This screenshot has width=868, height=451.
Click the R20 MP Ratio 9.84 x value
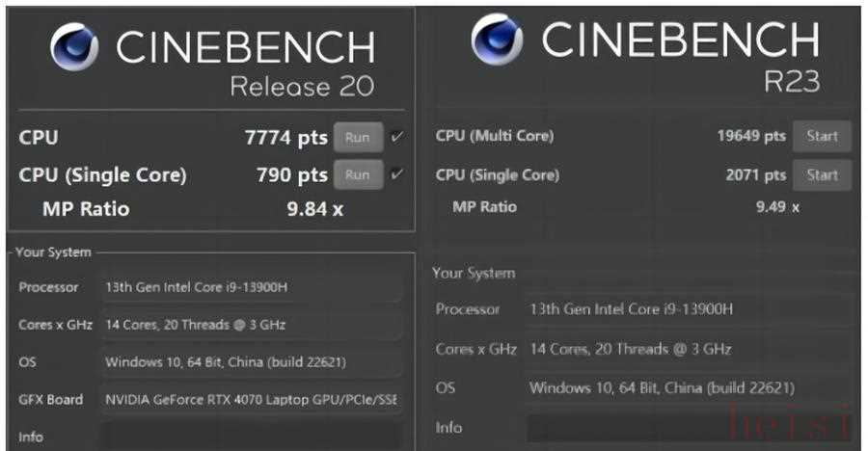pyautogui.click(x=315, y=209)
